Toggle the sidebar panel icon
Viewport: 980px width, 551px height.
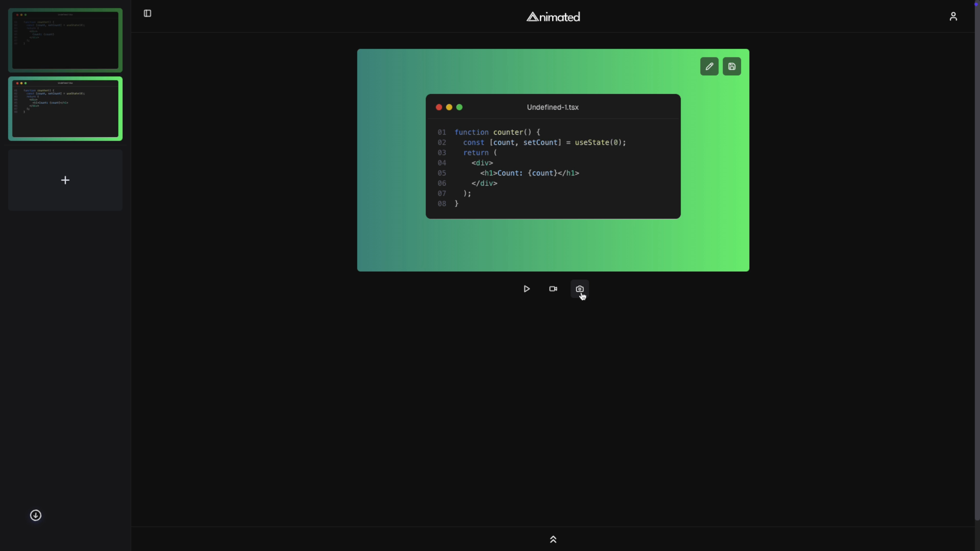pyautogui.click(x=148, y=14)
